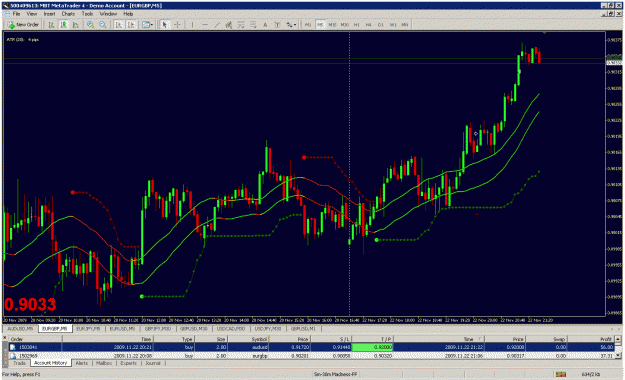
Task: Open the Alerts terminal tab
Action: 82,363
